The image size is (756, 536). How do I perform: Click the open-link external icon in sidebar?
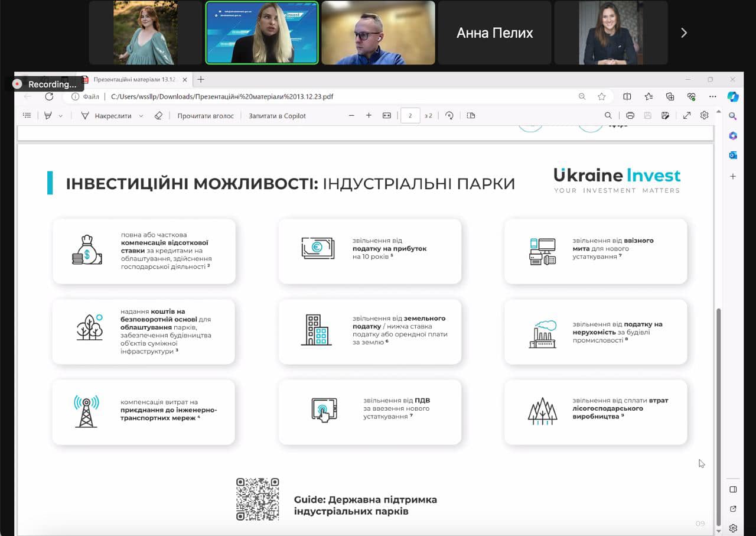tap(733, 509)
